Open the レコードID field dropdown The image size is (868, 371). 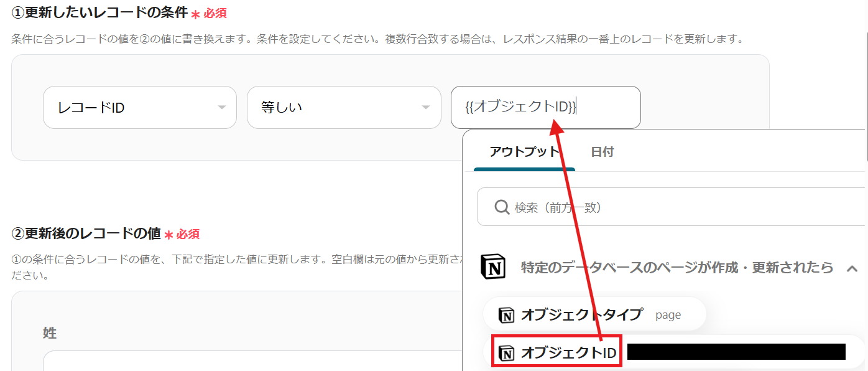tap(140, 107)
